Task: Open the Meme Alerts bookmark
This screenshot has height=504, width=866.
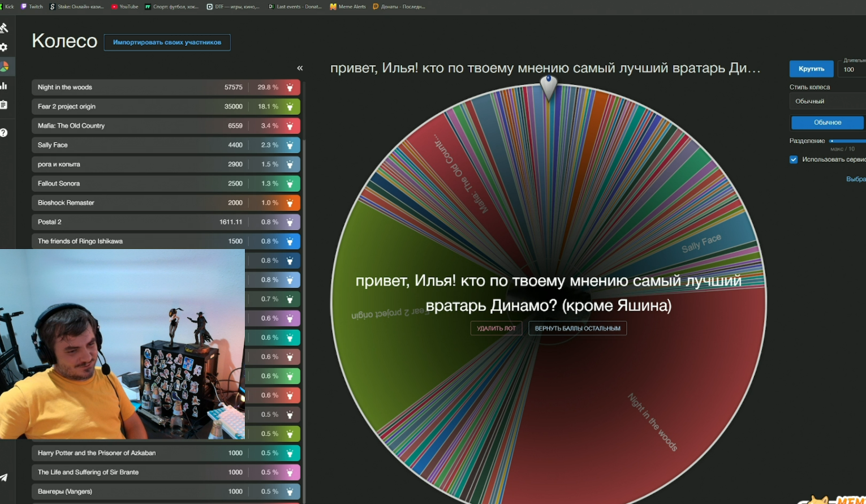Action: pos(348,7)
